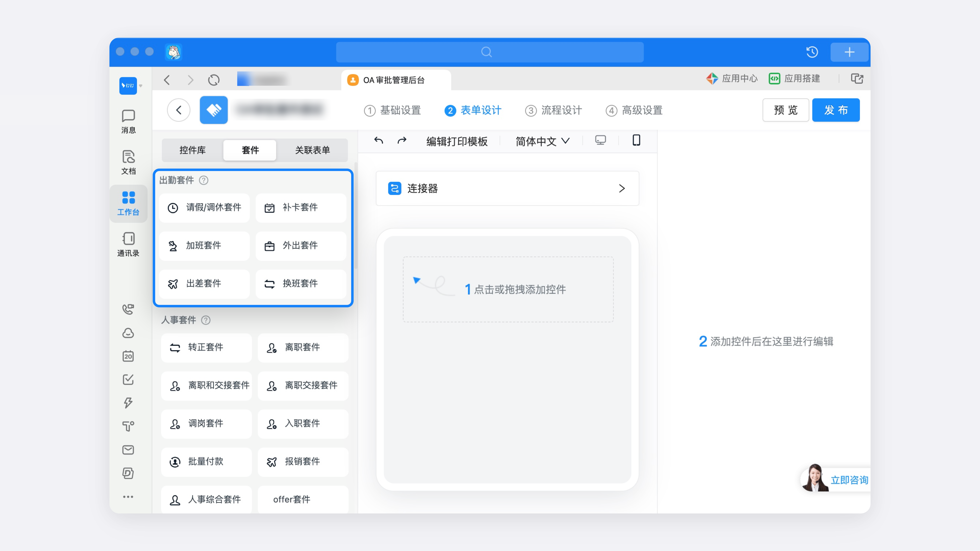Viewport: 980px width, 551px height.
Task: Click the blue app logo icon
Action: coord(213,110)
